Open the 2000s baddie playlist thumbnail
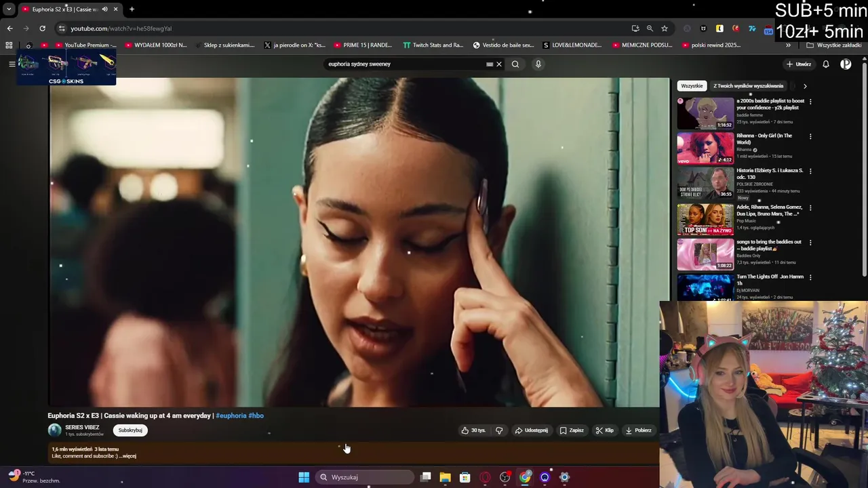Viewport: 868px width, 488px height. click(x=705, y=113)
